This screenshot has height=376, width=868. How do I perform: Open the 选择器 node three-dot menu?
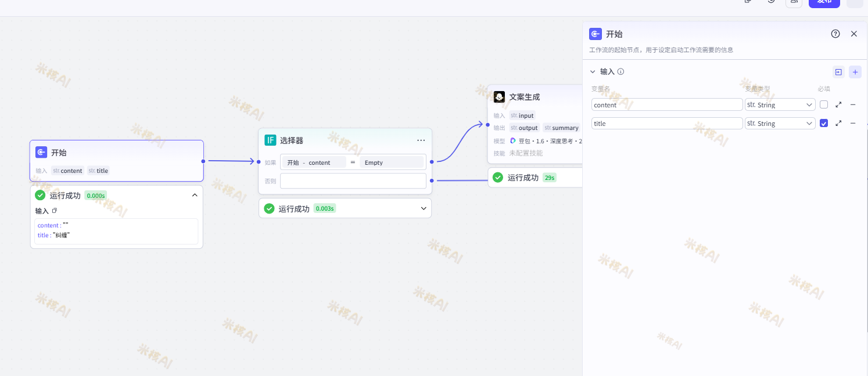pyautogui.click(x=421, y=140)
